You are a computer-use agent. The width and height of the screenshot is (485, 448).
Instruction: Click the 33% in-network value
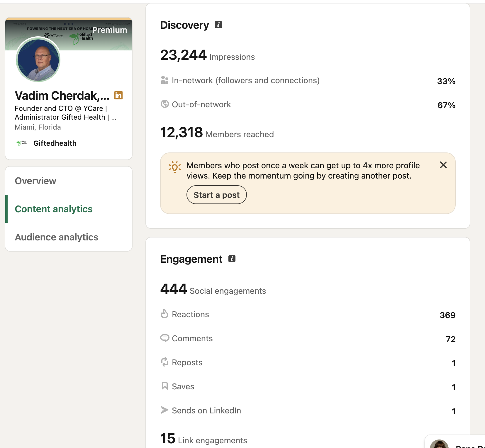click(446, 81)
